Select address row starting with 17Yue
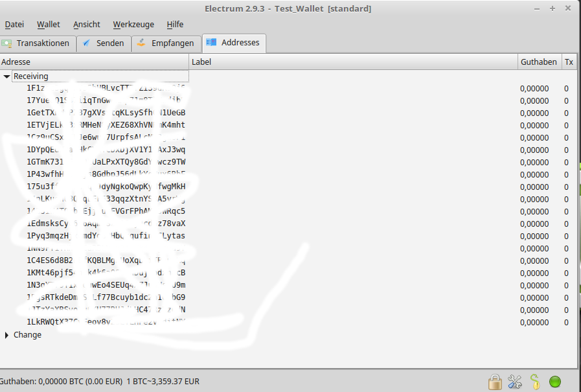Image resolution: width=581 pixels, height=392 pixels. pos(288,101)
